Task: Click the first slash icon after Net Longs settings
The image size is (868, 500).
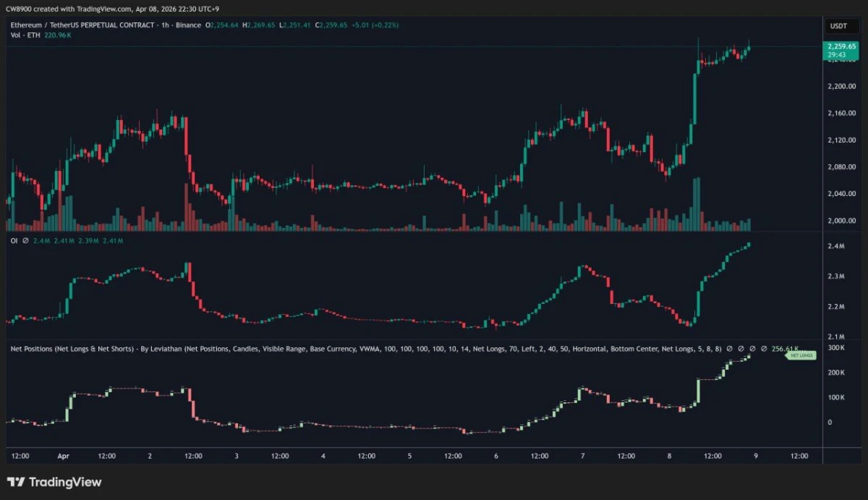Action: (x=730, y=348)
